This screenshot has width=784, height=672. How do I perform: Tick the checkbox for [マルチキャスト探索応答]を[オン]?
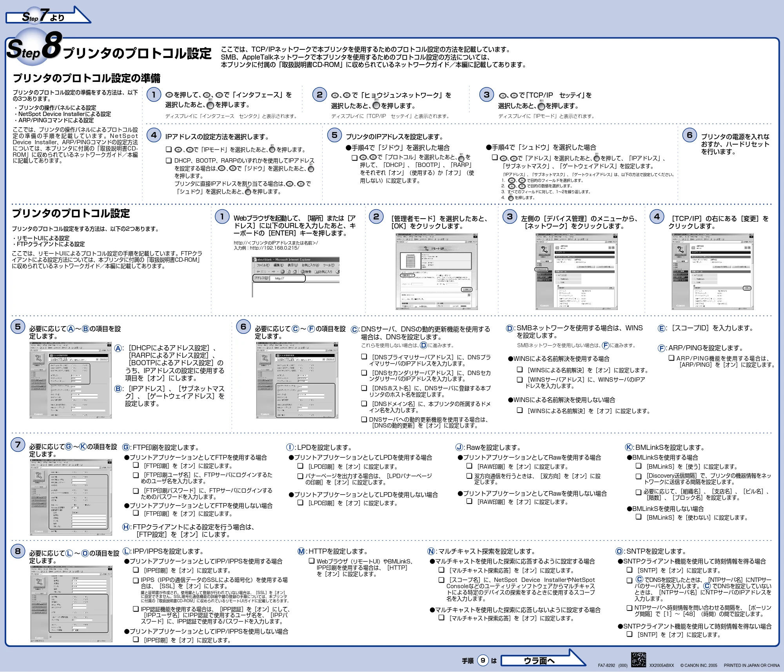pyautogui.click(x=441, y=570)
